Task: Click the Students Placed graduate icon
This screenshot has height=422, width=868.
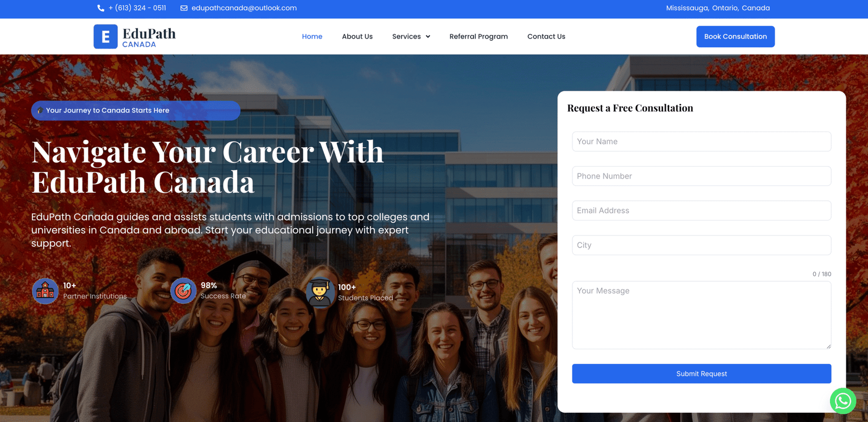Action: [320, 292]
